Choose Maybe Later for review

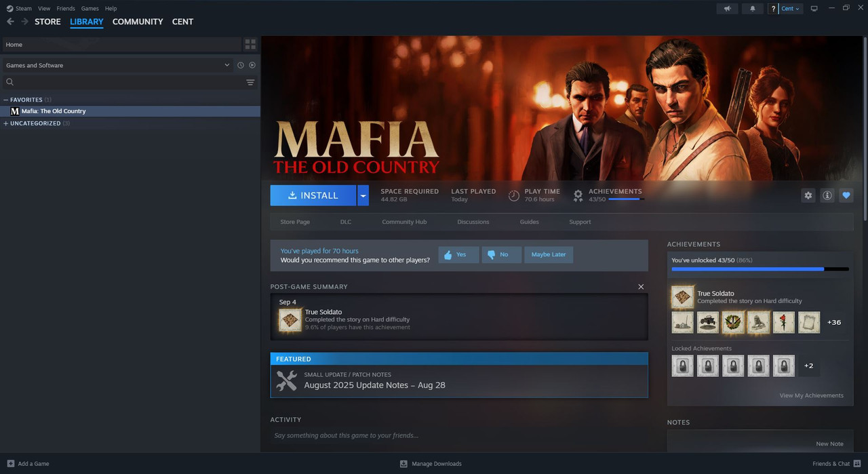click(549, 255)
